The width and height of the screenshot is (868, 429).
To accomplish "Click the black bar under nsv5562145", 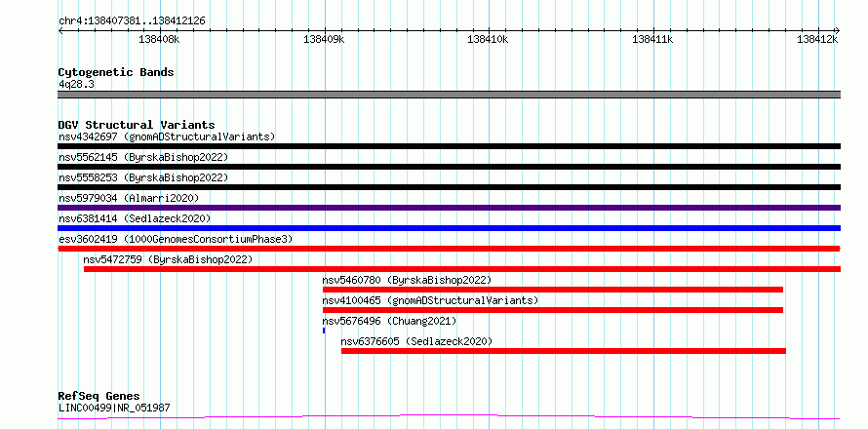I will 449,167.
